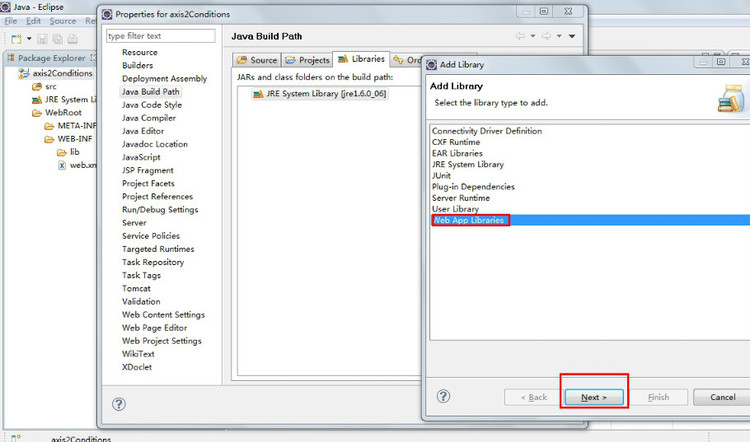Screen dimensions: 750x442
Task: Select Web Project Settings property page
Action: (x=162, y=341)
